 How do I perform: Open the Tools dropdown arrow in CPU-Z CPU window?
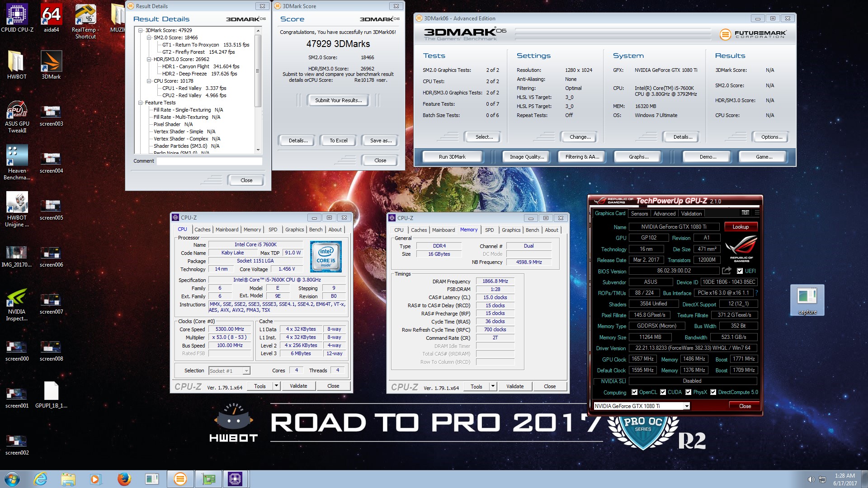tap(276, 386)
